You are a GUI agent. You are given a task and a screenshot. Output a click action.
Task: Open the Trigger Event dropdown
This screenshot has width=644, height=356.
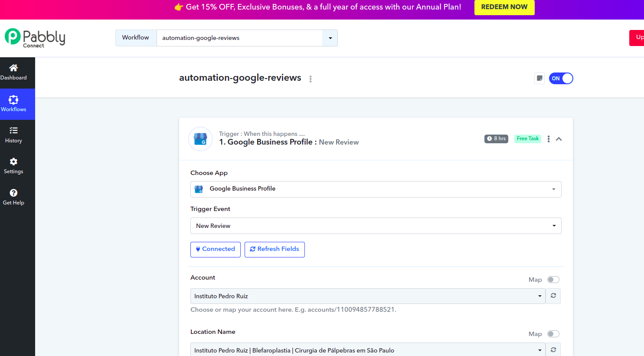[x=376, y=226]
